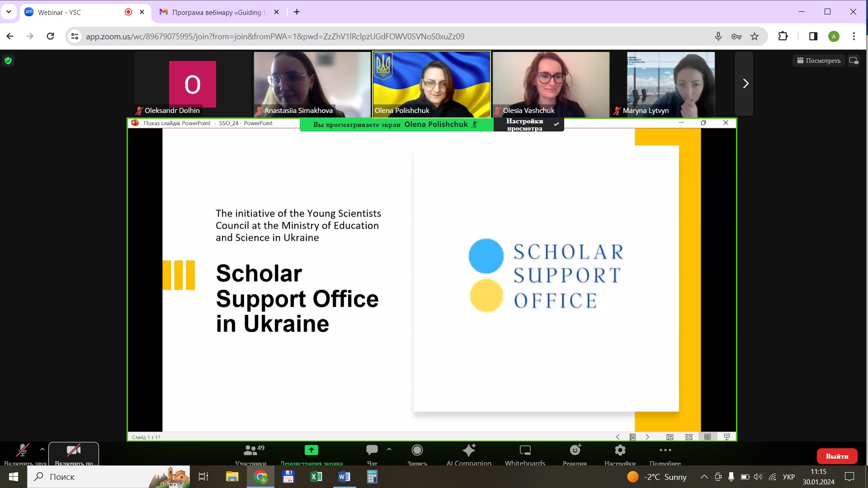The image size is (868, 488).
Task: Open Excel from the taskbar
Action: [x=316, y=477]
